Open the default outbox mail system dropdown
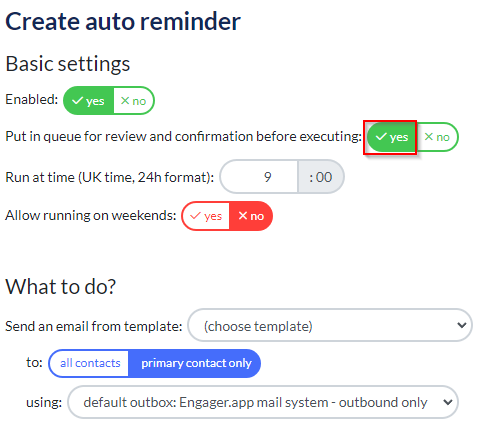Screen dimensions: 502x444 pyautogui.click(x=263, y=402)
